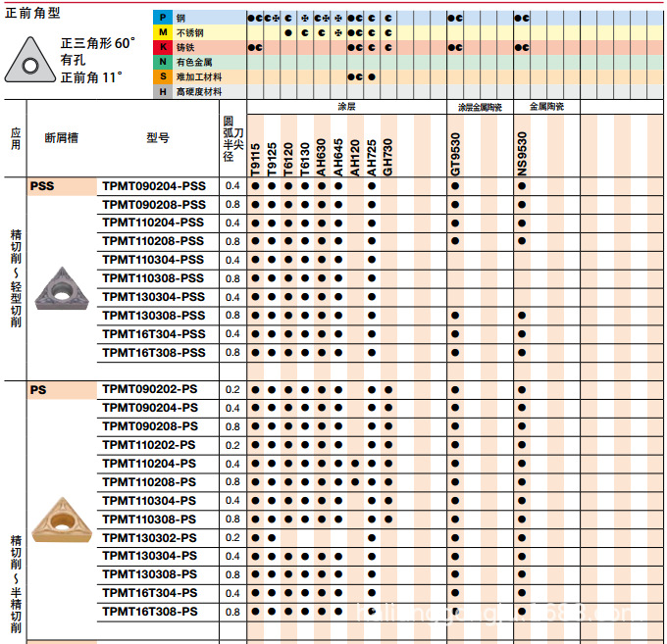This screenshot has height=644, width=667.
Task: Open the TPMT16T308-PSS model entry
Action: 154,353
